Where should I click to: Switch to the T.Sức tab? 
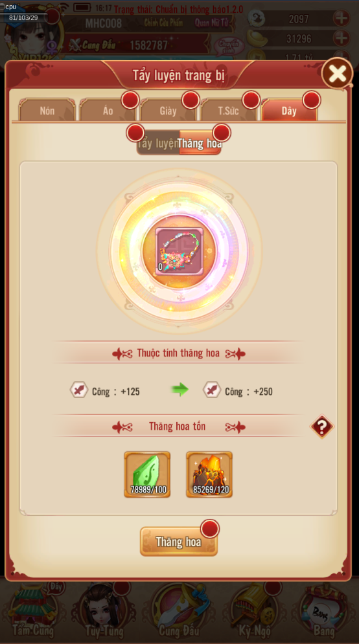point(229,110)
